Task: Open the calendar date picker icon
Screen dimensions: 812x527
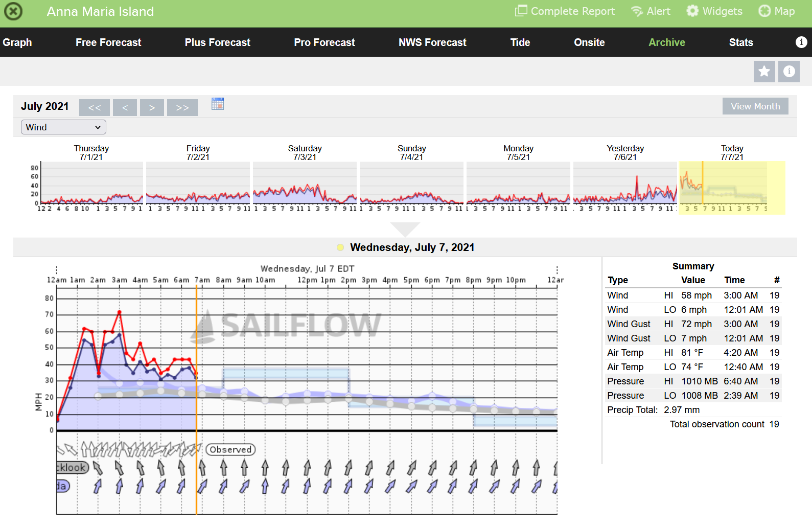Action: [x=218, y=104]
